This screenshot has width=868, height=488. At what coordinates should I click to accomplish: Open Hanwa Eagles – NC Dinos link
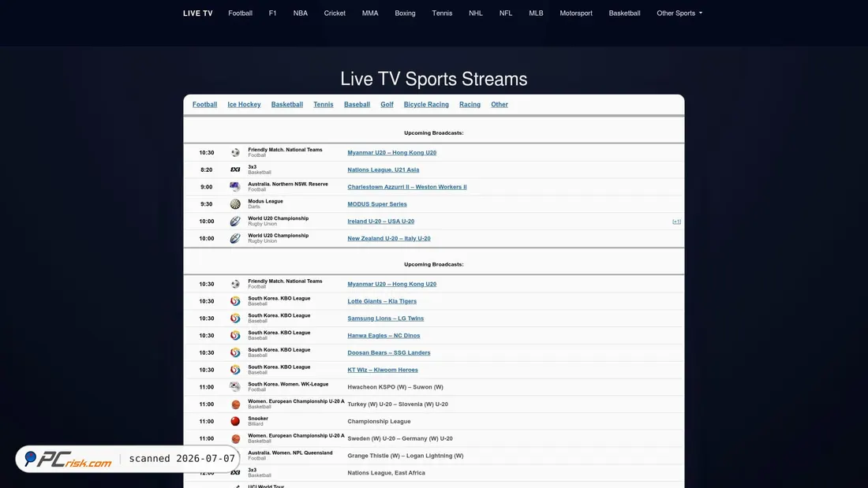click(x=383, y=336)
